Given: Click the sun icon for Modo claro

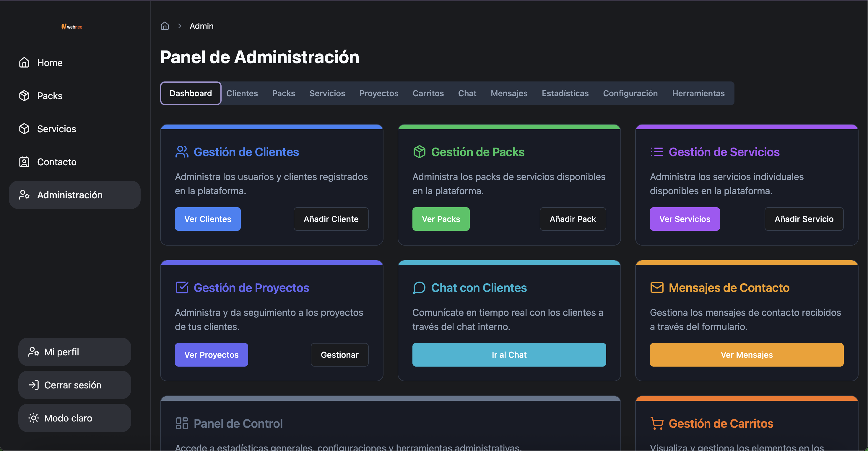Looking at the screenshot, I should [34, 418].
